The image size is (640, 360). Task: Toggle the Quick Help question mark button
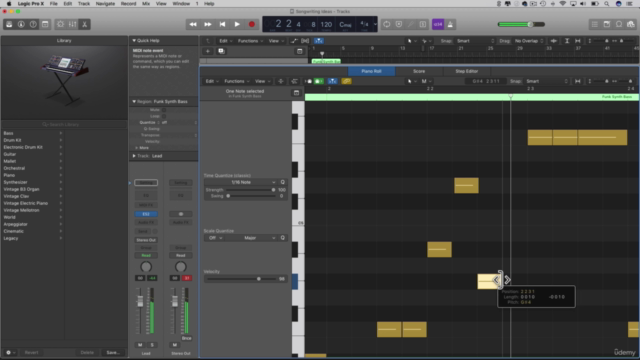pos(33,24)
